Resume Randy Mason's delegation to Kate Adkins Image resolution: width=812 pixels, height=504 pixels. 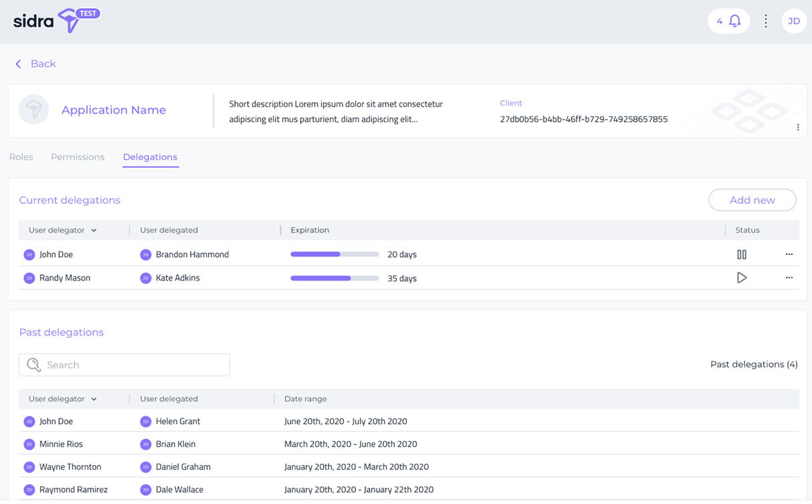point(741,278)
